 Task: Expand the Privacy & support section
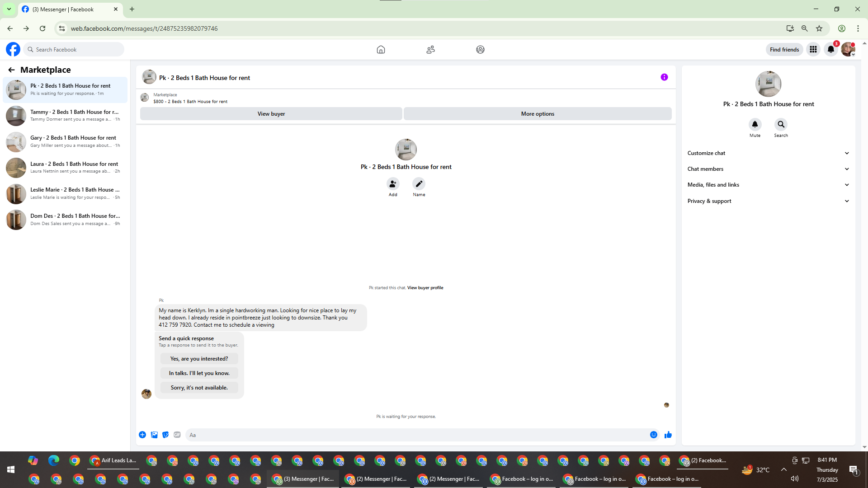(x=768, y=201)
